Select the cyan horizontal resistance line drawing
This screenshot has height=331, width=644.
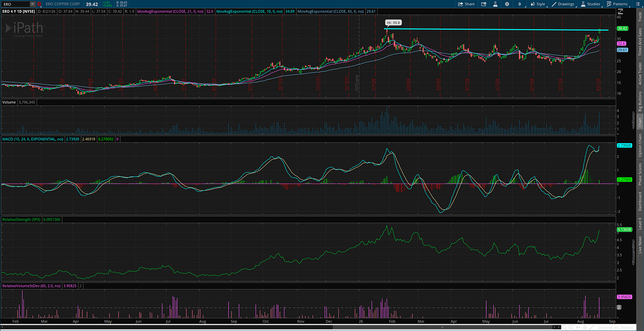coord(495,30)
